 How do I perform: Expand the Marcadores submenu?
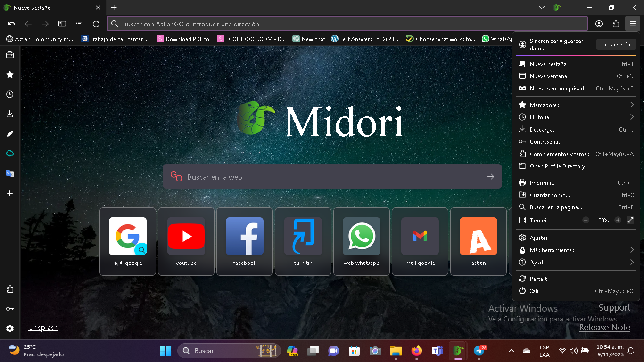pyautogui.click(x=576, y=105)
